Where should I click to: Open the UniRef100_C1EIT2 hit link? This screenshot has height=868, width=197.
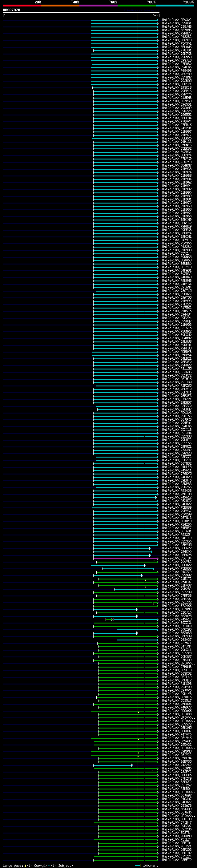(177, 579)
